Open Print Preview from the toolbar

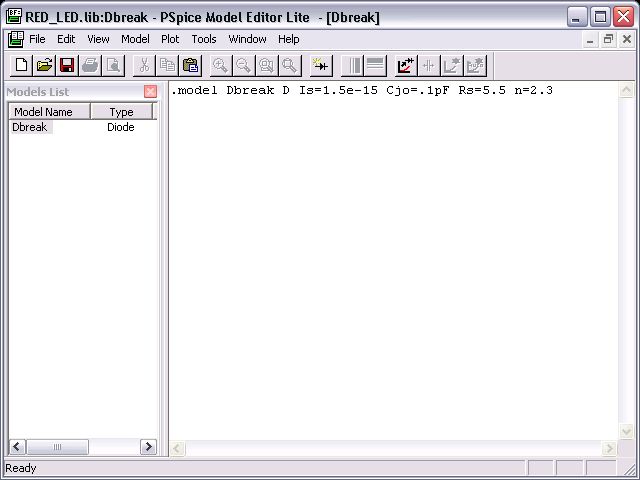pos(113,65)
